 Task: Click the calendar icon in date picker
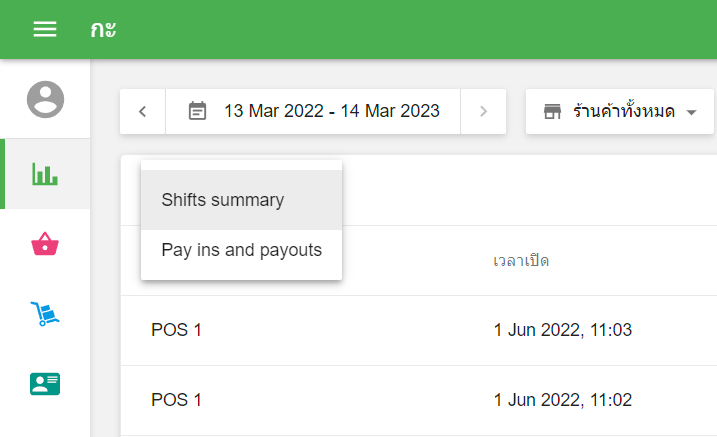[x=198, y=111]
